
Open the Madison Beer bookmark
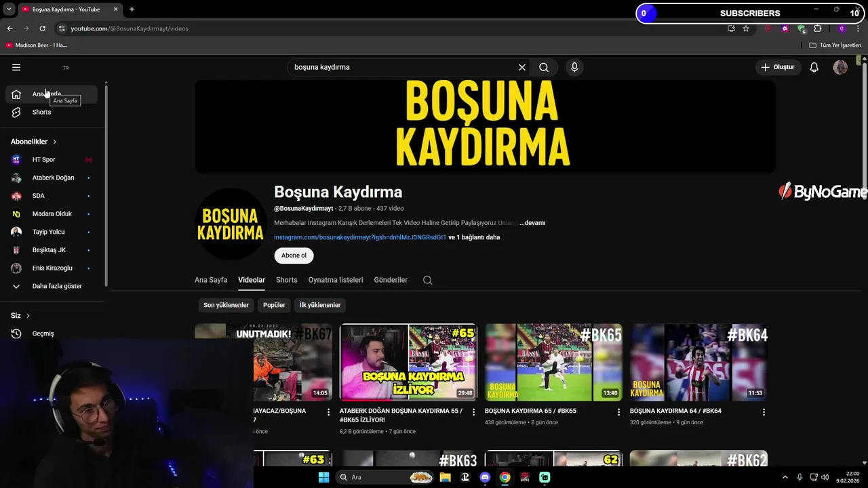(x=37, y=45)
